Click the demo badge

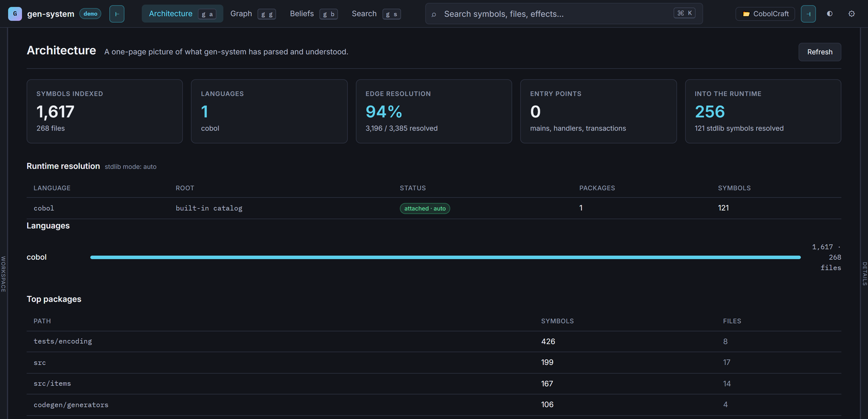pos(91,14)
